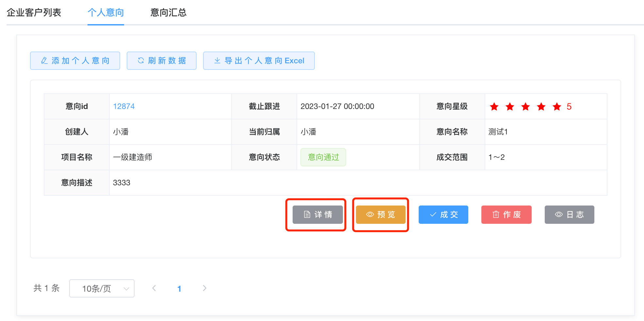This screenshot has height=321, width=644.
Task: Select the first star in 意向星级
Action: tap(494, 107)
